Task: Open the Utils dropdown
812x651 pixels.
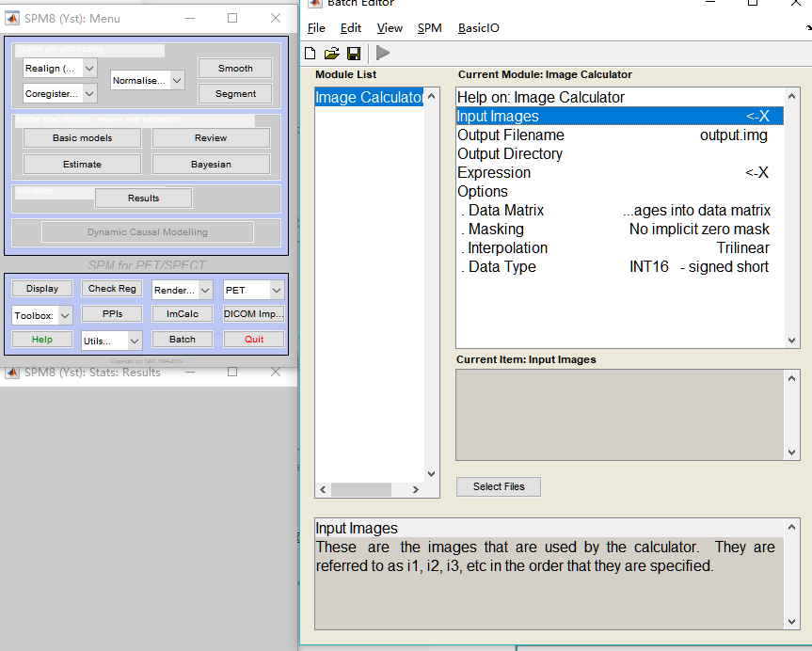Action: (x=135, y=341)
